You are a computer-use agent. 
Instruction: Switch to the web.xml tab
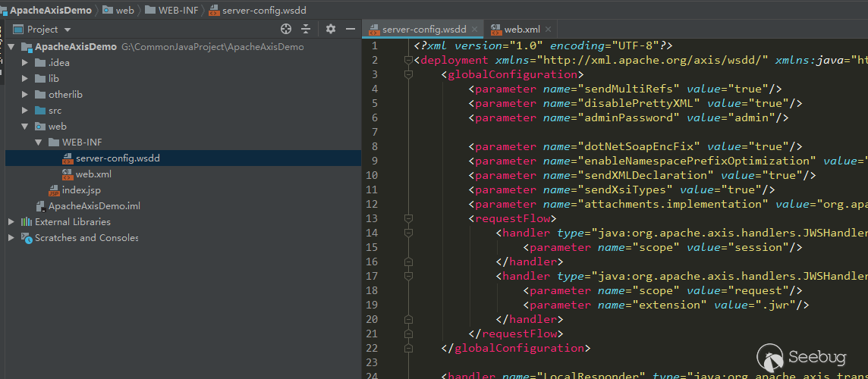(x=521, y=30)
